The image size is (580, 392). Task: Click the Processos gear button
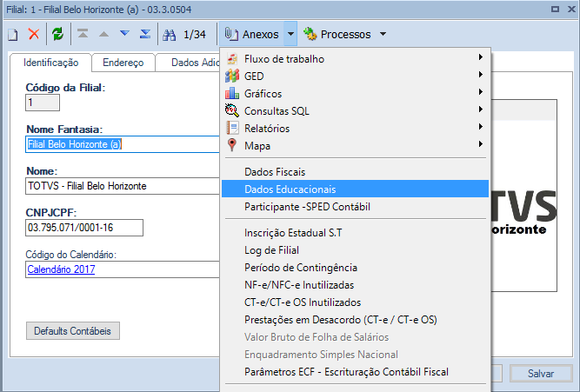tap(337, 34)
